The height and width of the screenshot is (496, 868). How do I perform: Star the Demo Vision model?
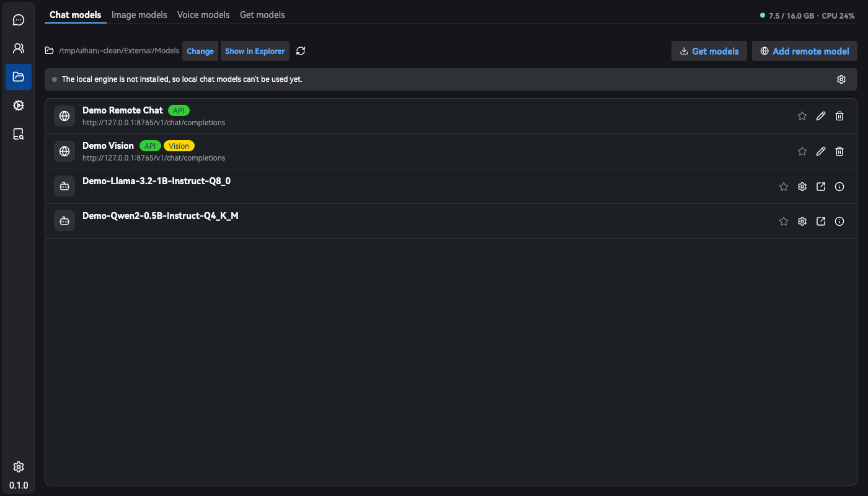pos(802,151)
